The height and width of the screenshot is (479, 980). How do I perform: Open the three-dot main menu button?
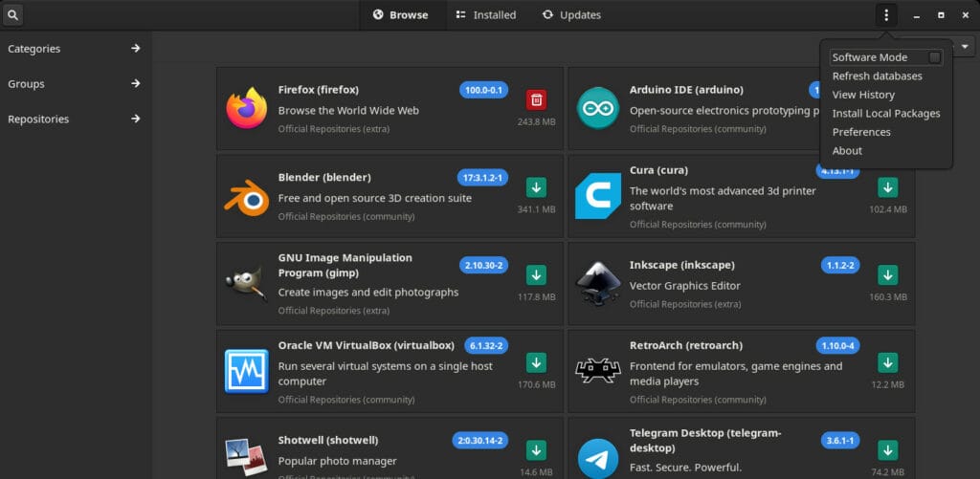[886, 15]
